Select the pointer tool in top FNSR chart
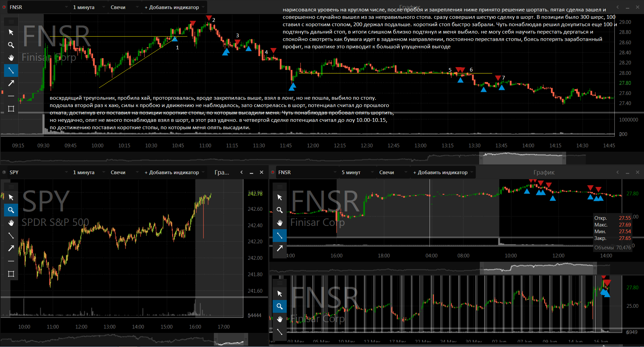The width and height of the screenshot is (644, 347). tap(11, 32)
